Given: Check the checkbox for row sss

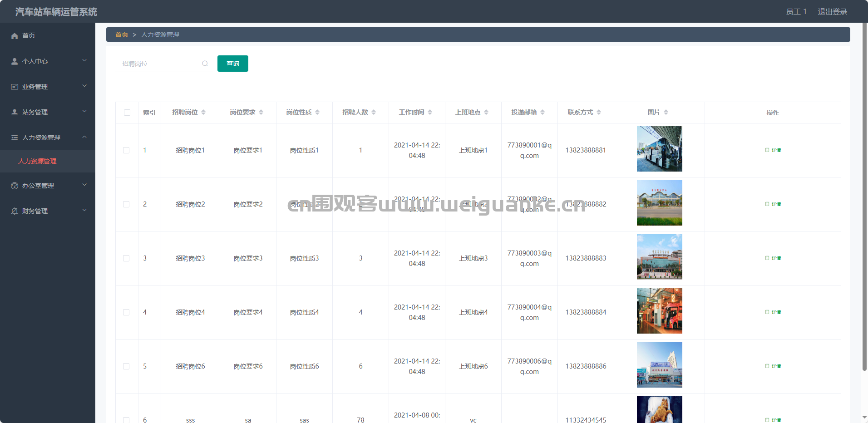Looking at the screenshot, I should pos(126,420).
